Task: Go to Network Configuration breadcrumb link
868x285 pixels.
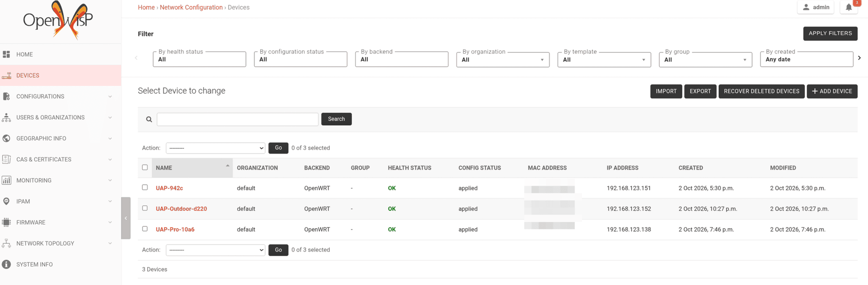Action: [x=191, y=7]
